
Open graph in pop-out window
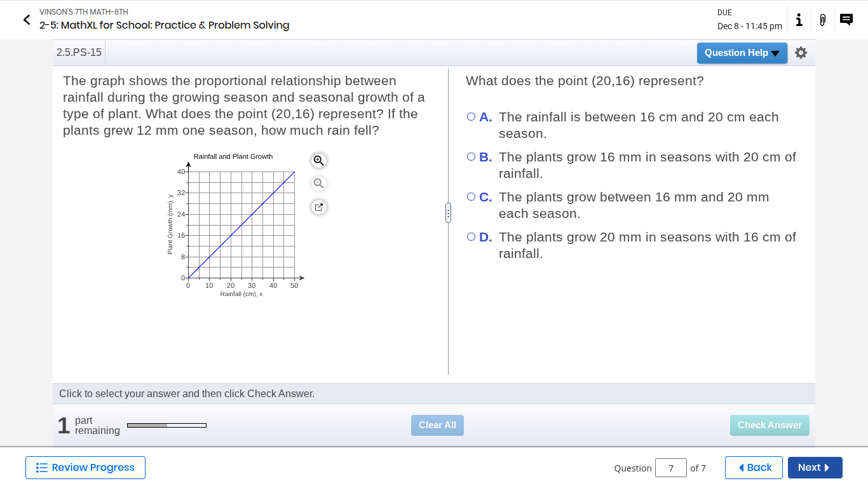click(x=319, y=207)
